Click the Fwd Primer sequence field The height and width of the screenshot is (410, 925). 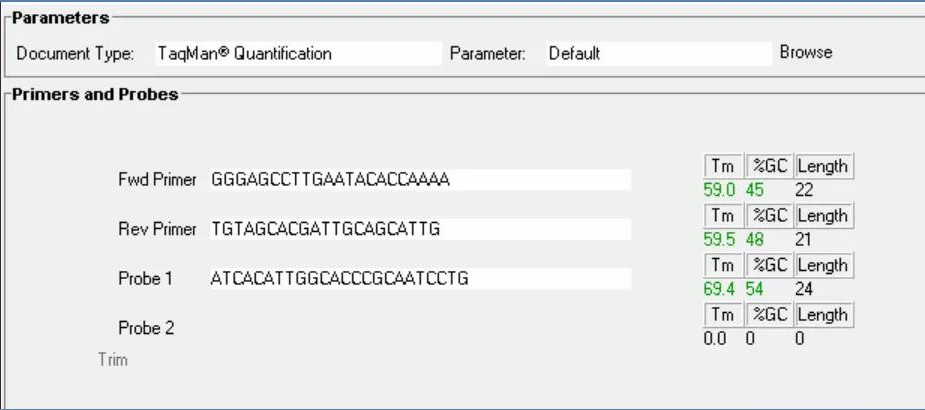point(420,180)
